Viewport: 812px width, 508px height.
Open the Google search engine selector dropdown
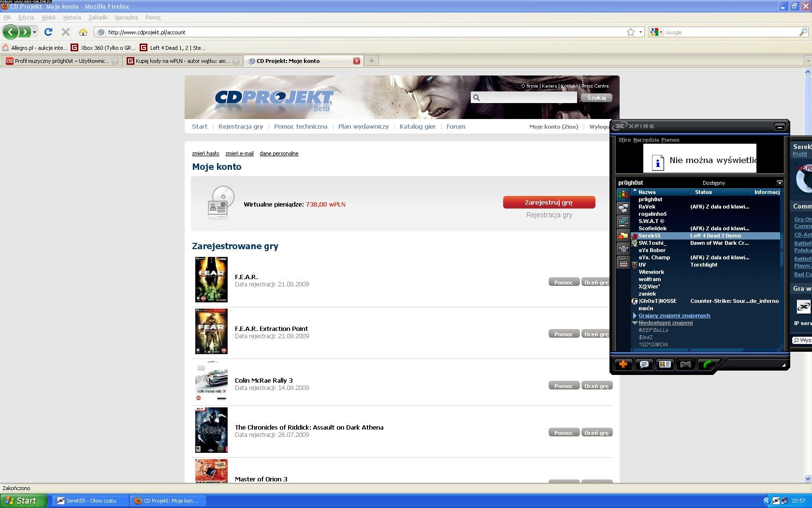click(657, 32)
